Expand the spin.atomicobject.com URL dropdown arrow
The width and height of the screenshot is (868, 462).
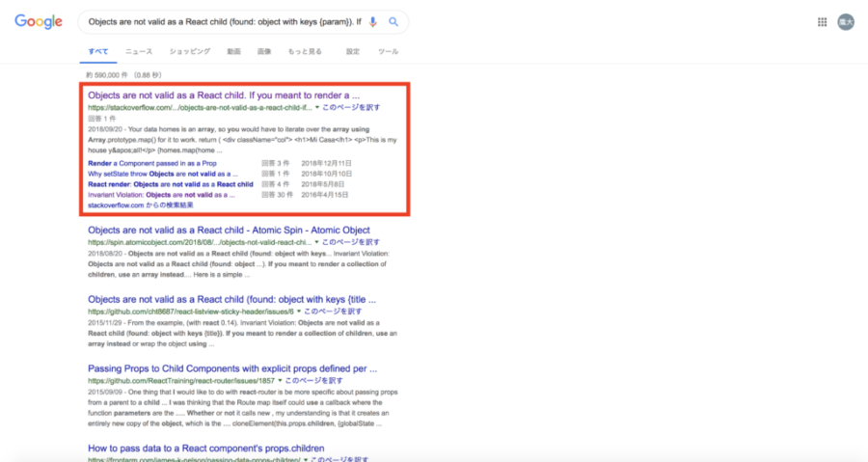point(316,242)
